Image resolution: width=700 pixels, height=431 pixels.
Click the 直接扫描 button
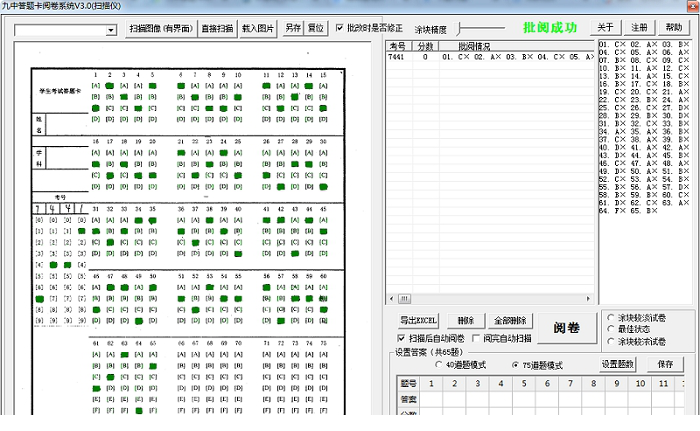coord(217,29)
